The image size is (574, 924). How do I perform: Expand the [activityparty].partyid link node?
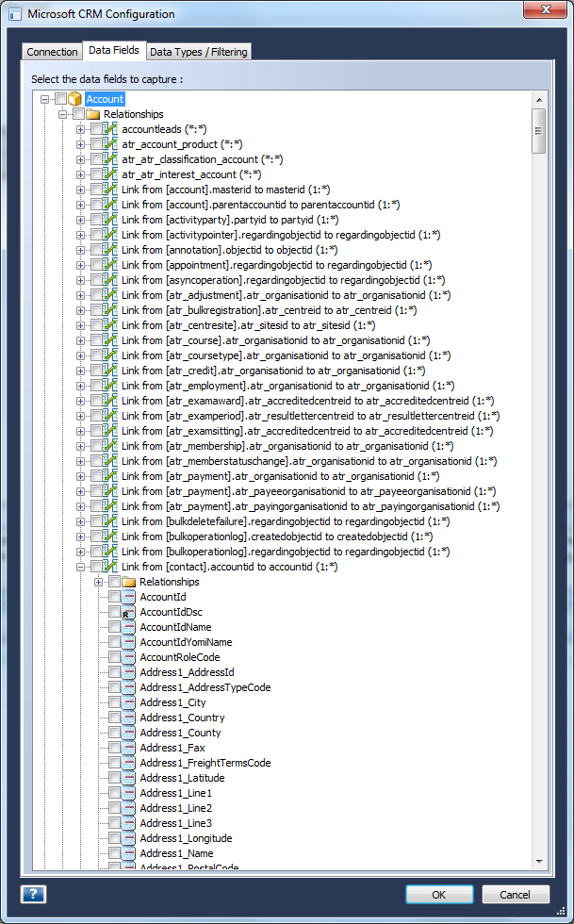pyautogui.click(x=81, y=220)
